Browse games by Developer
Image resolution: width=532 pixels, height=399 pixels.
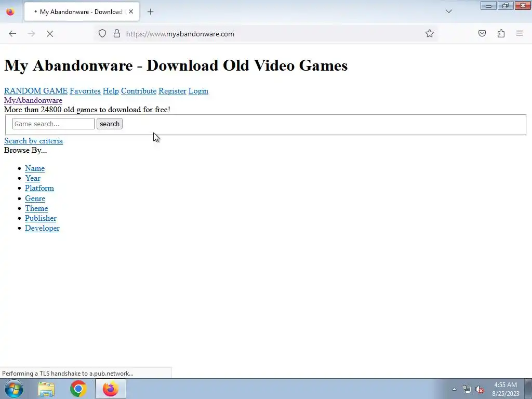(42, 228)
